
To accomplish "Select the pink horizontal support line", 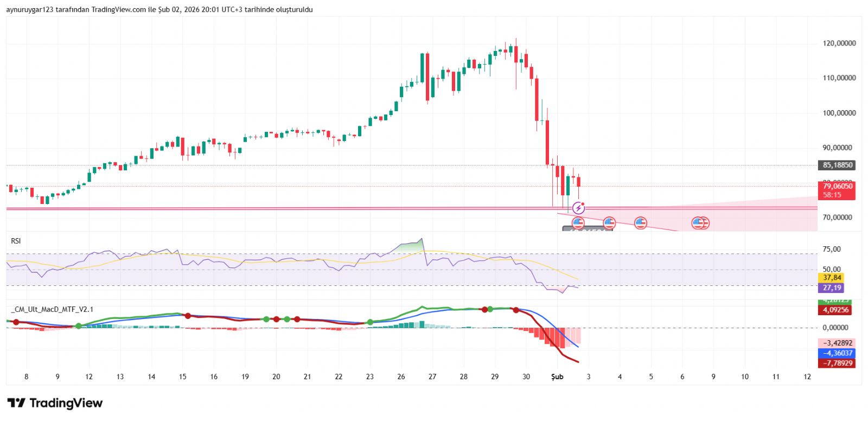I will (x=271, y=208).
